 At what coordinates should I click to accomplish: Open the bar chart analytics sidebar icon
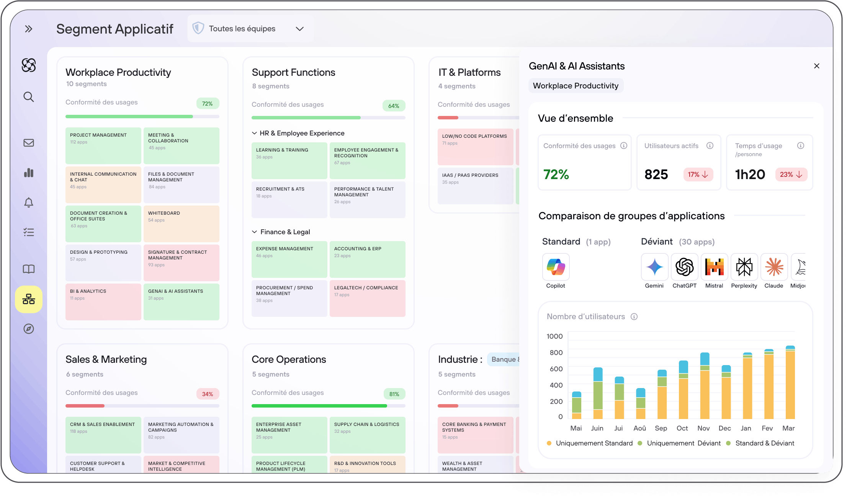28,173
